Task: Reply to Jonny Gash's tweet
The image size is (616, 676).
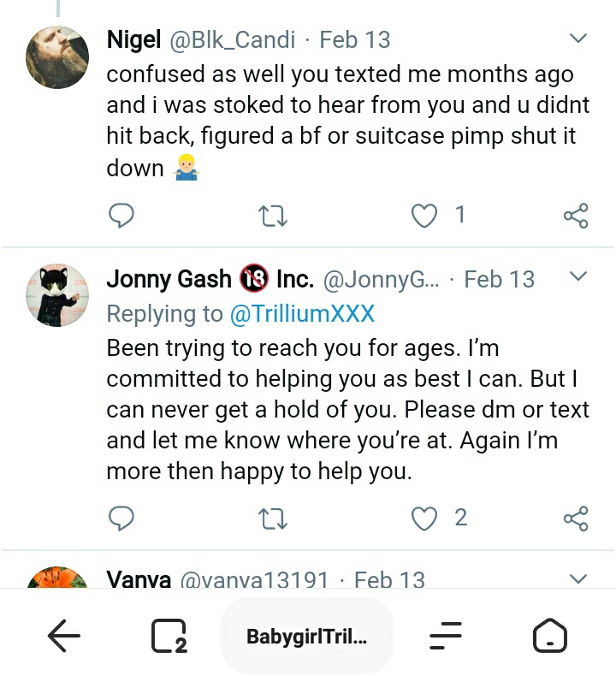Action: pyautogui.click(x=121, y=518)
